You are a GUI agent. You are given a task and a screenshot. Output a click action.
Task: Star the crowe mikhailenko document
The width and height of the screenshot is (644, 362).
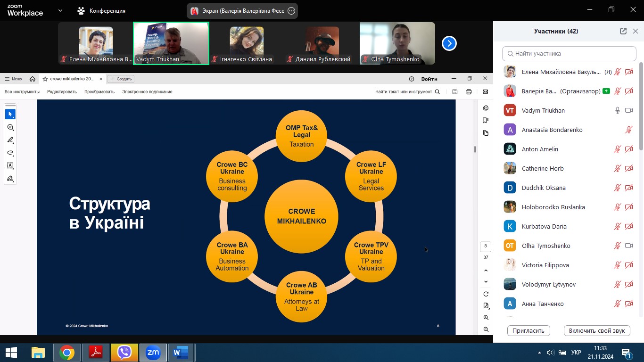(x=45, y=79)
